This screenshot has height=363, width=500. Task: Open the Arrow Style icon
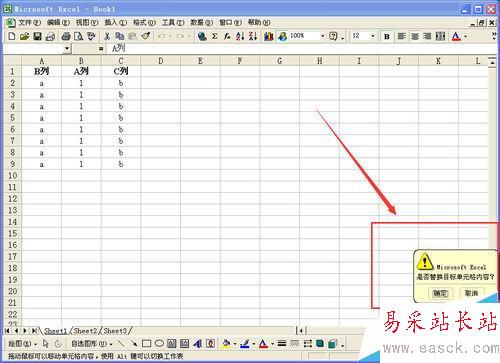point(307,343)
